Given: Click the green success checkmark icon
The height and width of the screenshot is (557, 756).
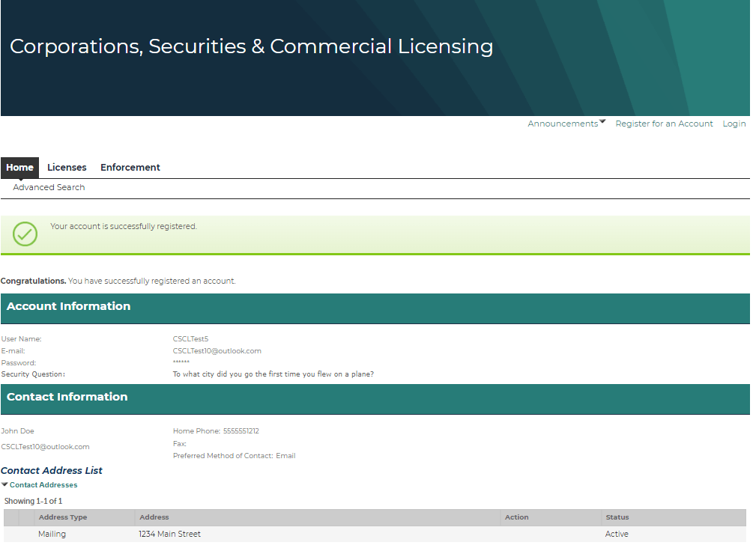Looking at the screenshot, I should coord(25,234).
